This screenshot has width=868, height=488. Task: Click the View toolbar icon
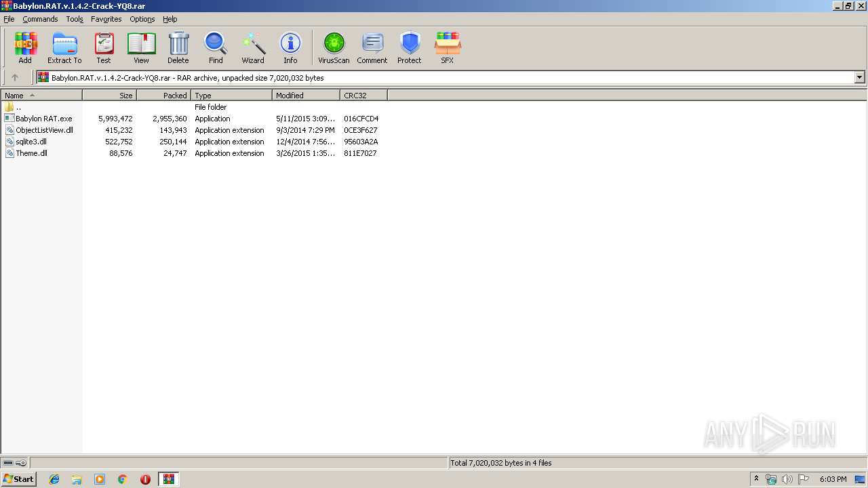coord(141,48)
